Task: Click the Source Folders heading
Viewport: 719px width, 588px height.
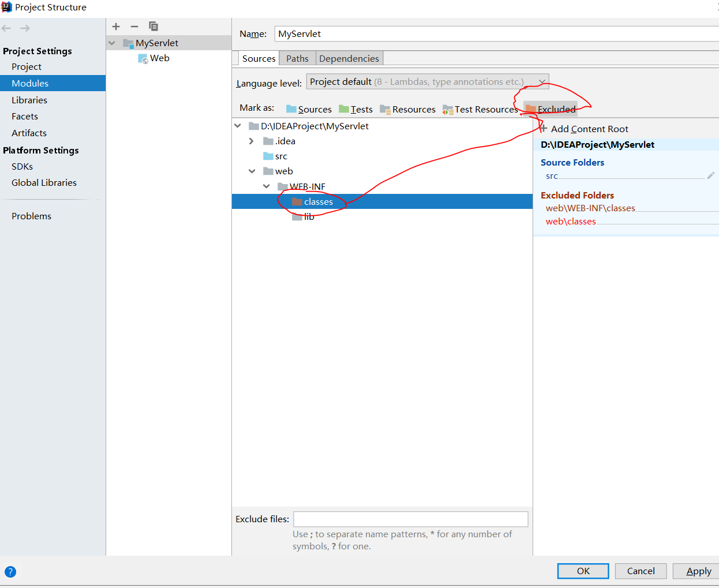Action: tap(572, 163)
